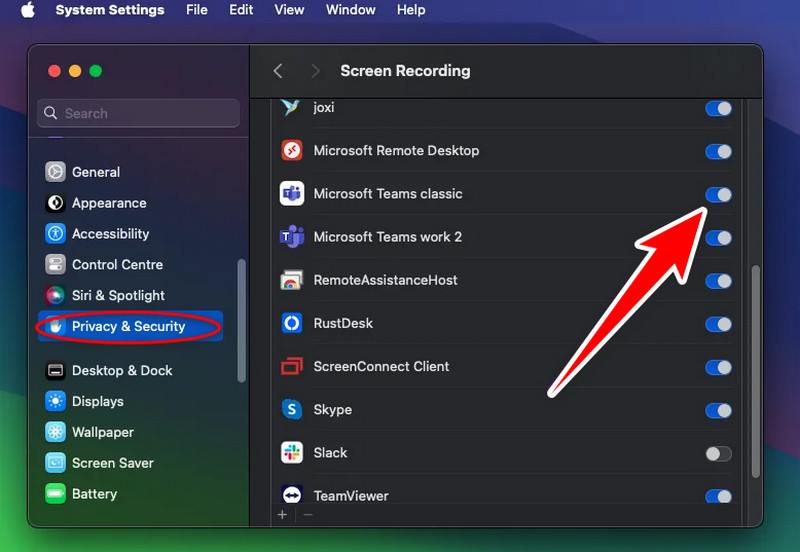Viewport: 800px width, 552px height.
Task: Enable screen recording for Slack
Action: 718,454
